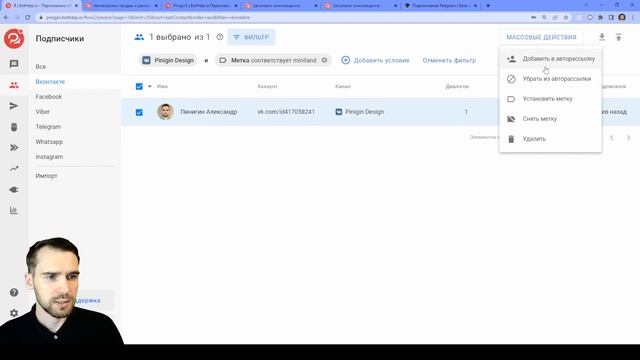
Task: Open the МАССОВЫЕ ДЕЙСТВИЯ dropdown
Action: pos(541,37)
